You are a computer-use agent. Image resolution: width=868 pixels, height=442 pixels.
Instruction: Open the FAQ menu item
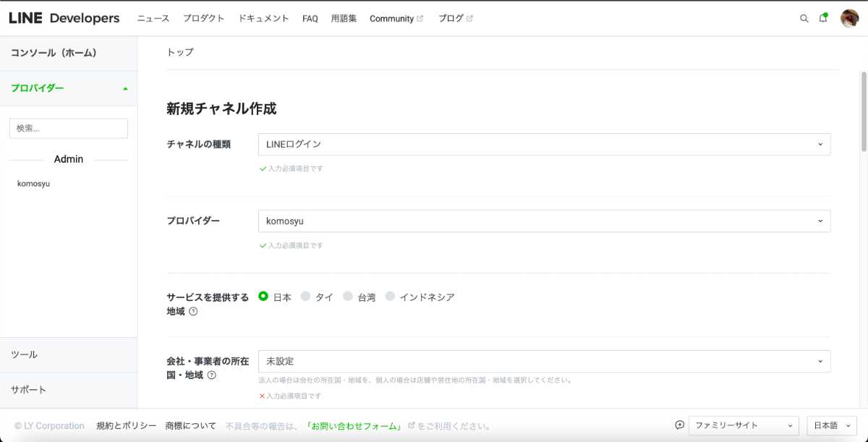coord(310,19)
